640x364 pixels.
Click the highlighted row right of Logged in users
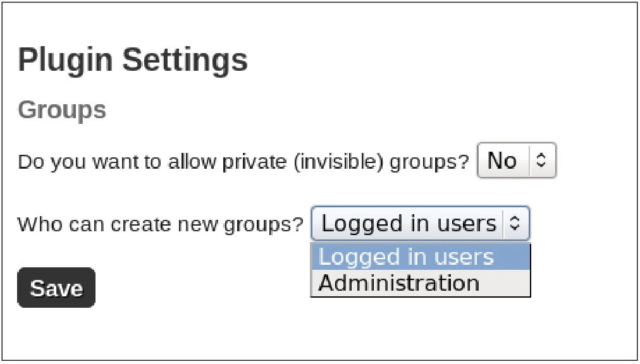[511, 257]
